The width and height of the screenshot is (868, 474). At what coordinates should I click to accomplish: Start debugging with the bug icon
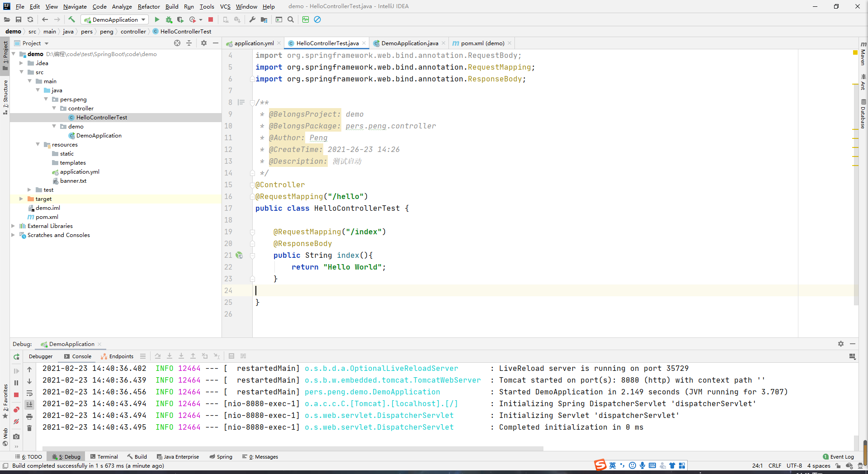169,19
